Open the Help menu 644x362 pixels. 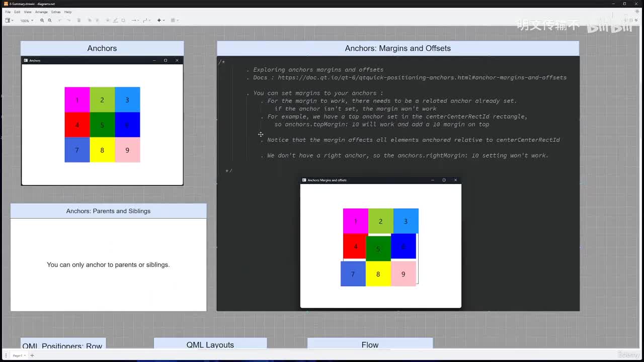click(x=68, y=12)
